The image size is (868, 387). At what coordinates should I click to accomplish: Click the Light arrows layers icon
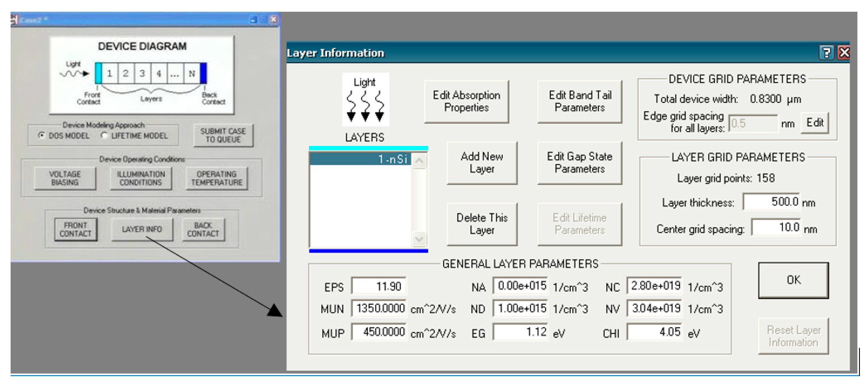coord(365,100)
